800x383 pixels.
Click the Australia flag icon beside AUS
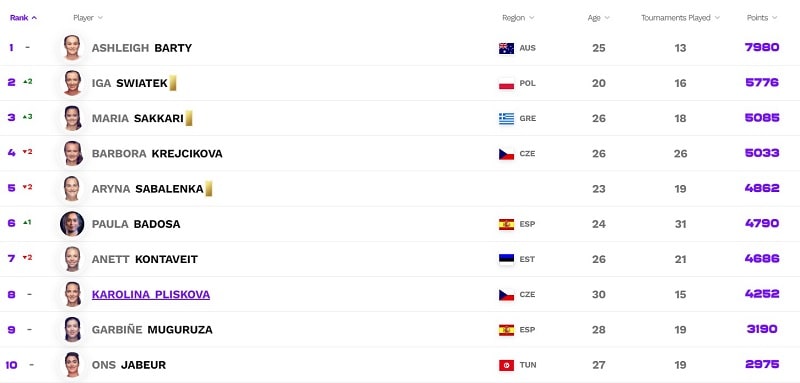[506, 48]
